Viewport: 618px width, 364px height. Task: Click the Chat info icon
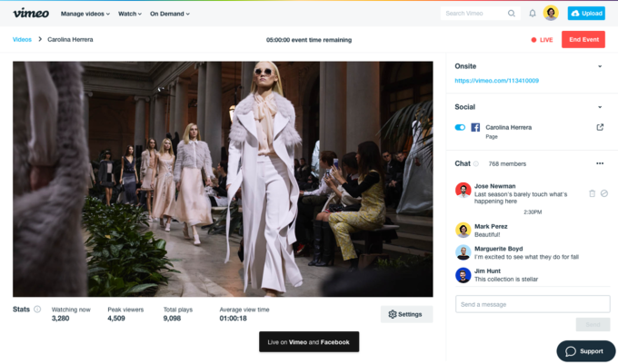coord(475,163)
